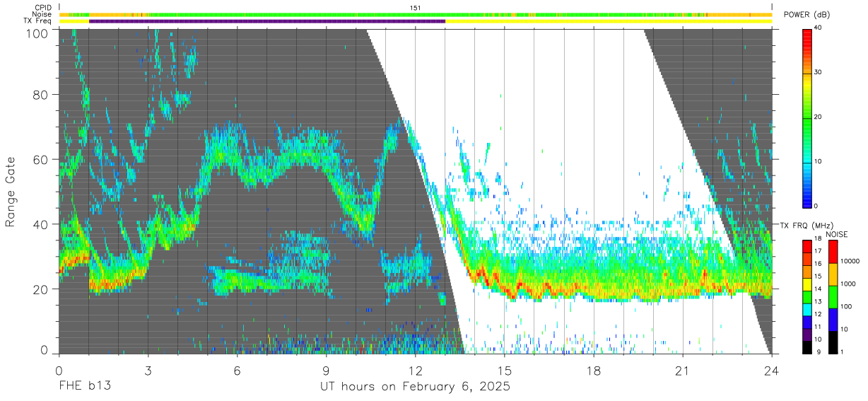Click the 3 on the UT hours axis
Image resolution: width=868 pixels, height=401 pixels.
pos(148,371)
